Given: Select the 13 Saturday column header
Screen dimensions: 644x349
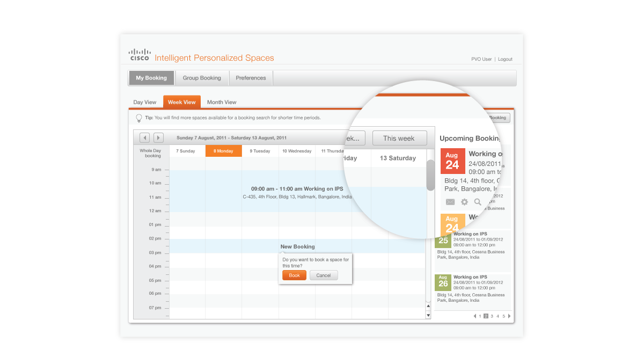Looking at the screenshot, I should [x=398, y=158].
